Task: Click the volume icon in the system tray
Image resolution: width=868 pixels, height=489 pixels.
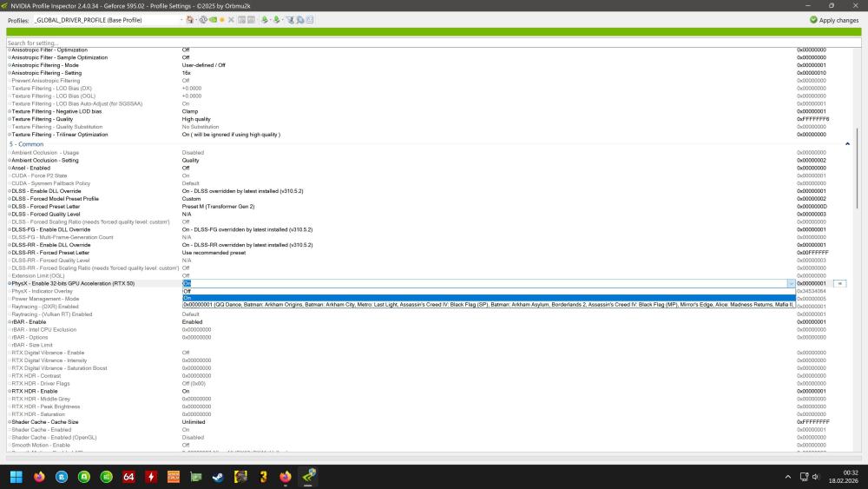Action: (815, 477)
